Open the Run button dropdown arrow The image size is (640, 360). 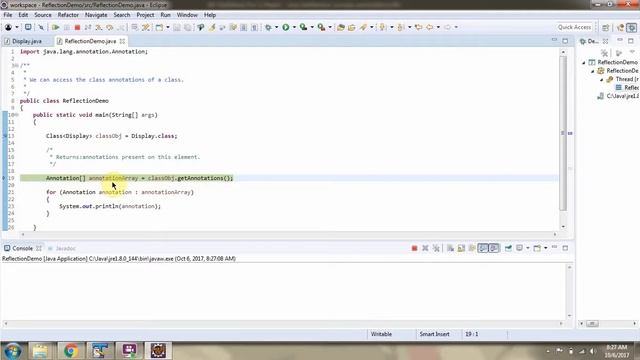point(294,27)
